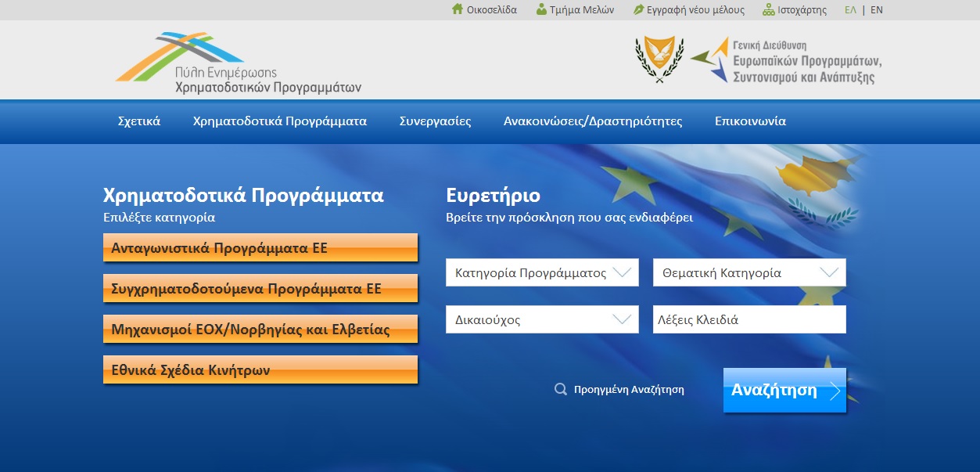Screen dimensions: 980x472
Task: Open the Θεματική Κατηγορία dropdown
Action: click(x=749, y=272)
